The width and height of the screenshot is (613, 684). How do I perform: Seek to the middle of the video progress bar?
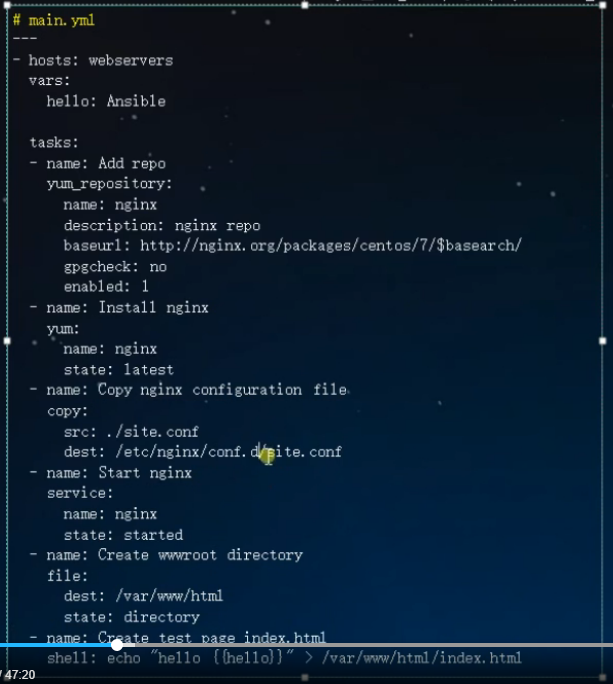pyautogui.click(x=306, y=645)
